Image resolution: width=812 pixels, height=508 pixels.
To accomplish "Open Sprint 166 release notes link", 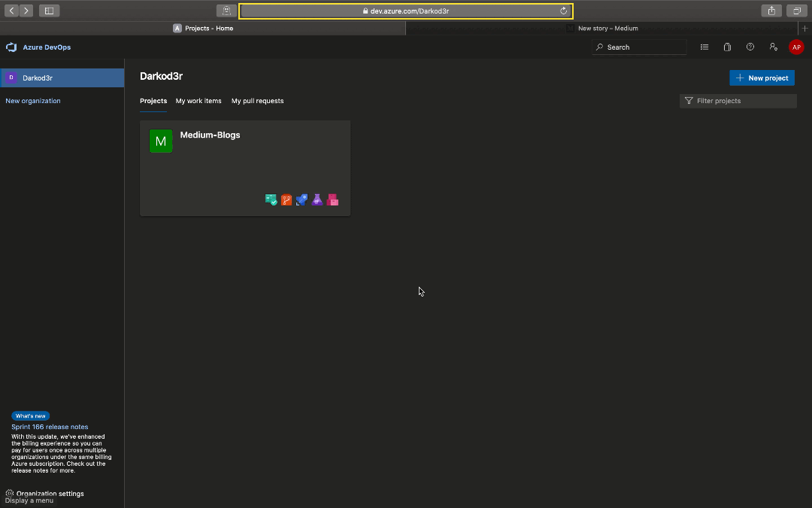I will coord(50,427).
